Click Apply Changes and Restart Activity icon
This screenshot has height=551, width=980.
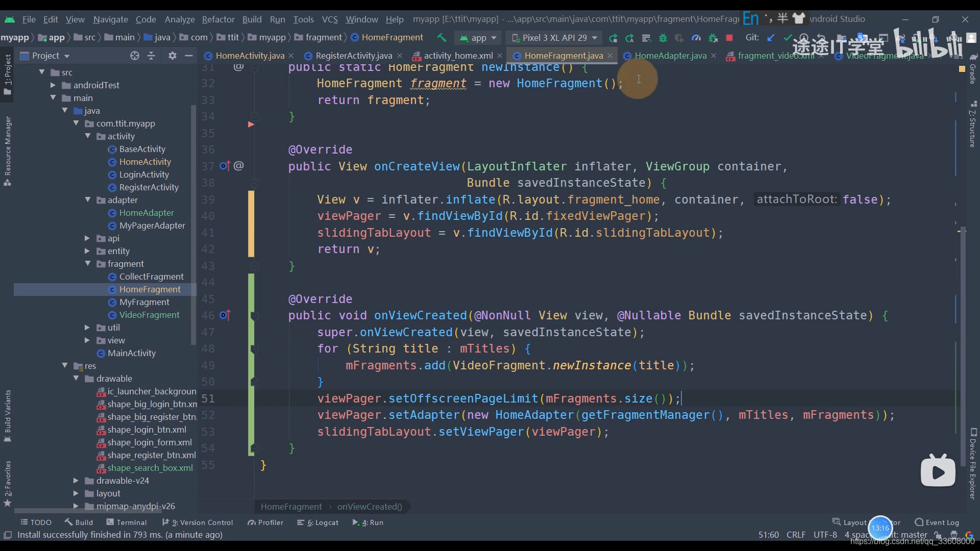point(630,38)
